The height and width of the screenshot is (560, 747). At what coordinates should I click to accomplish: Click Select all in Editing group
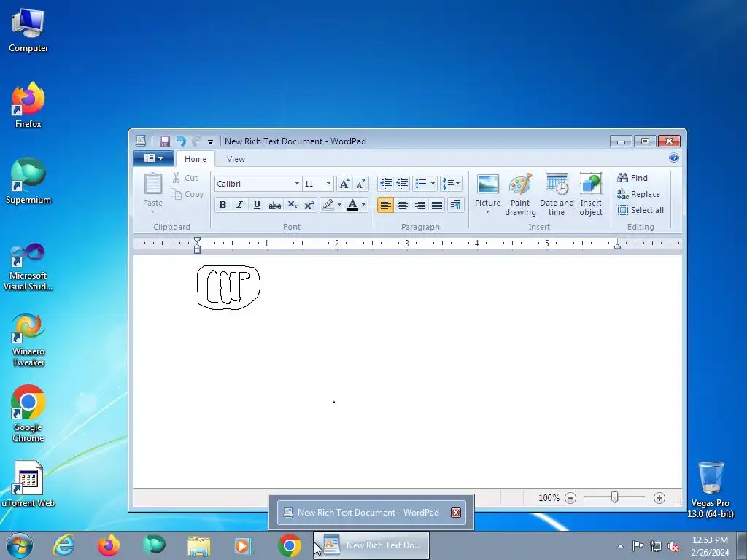[640, 210]
